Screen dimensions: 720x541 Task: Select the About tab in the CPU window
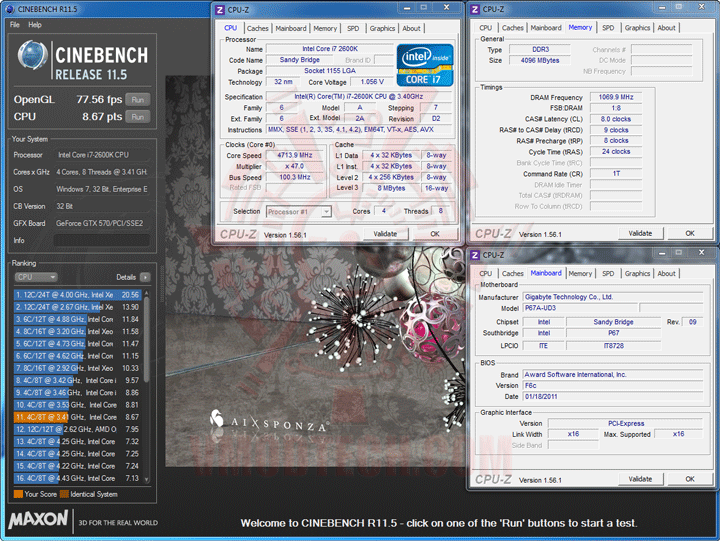[x=411, y=28]
